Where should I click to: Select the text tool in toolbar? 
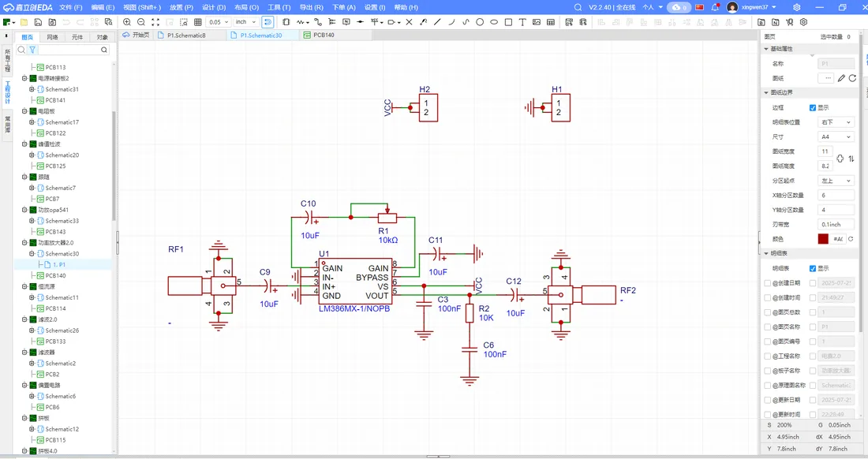click(x=522, y=22)
